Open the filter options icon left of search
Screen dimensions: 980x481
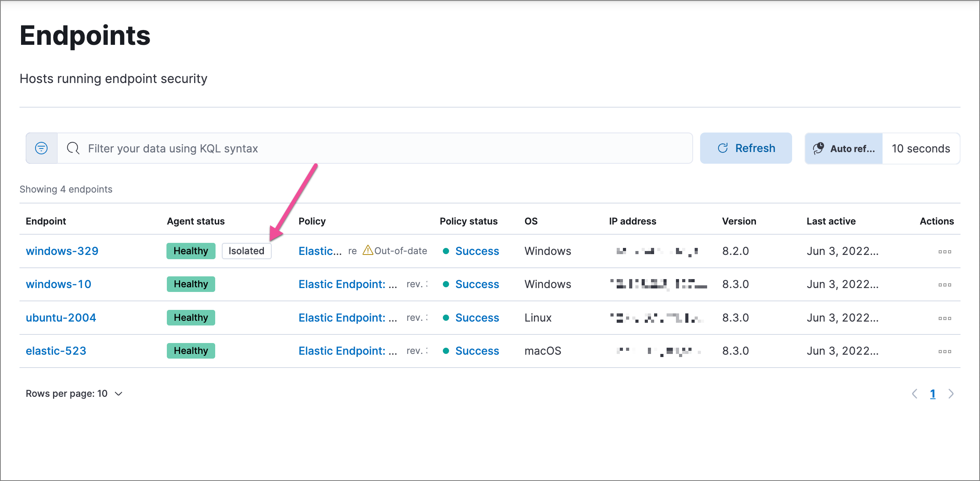coord(41,148)
